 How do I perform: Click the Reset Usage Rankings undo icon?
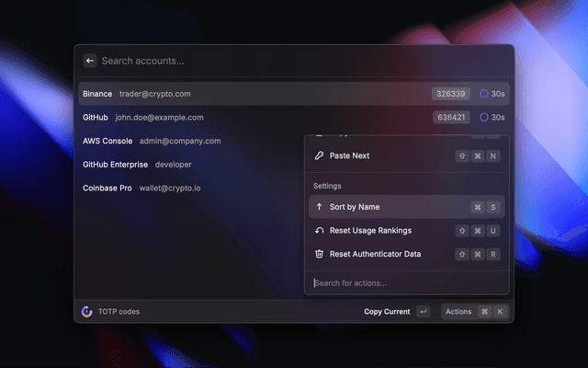tap(319, 230)
